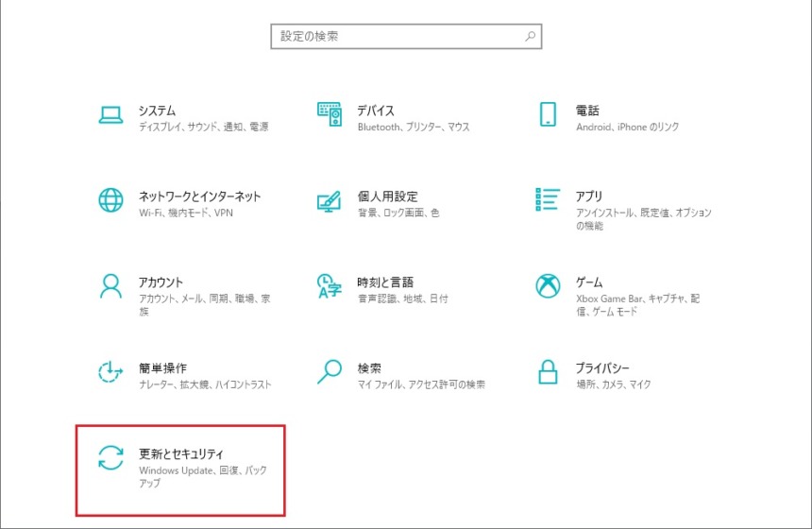Click description アカウント、メール、同期、職場、家族

(205, 305)
